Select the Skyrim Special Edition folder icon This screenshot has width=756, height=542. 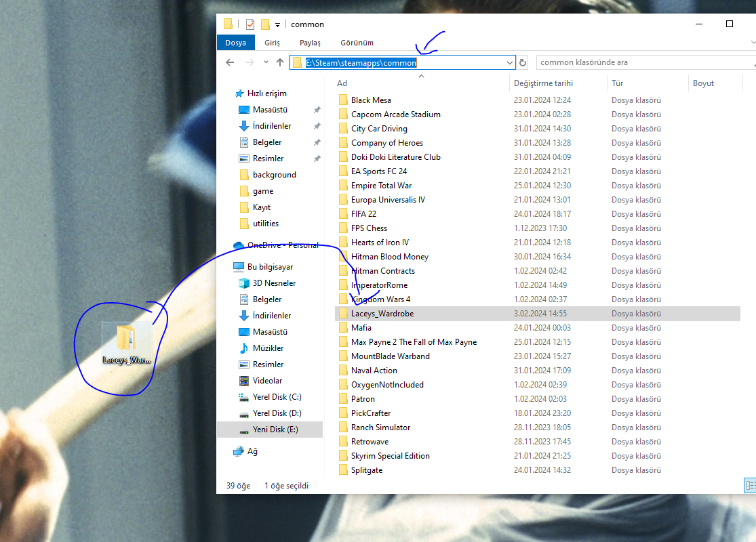click(343, 456)
